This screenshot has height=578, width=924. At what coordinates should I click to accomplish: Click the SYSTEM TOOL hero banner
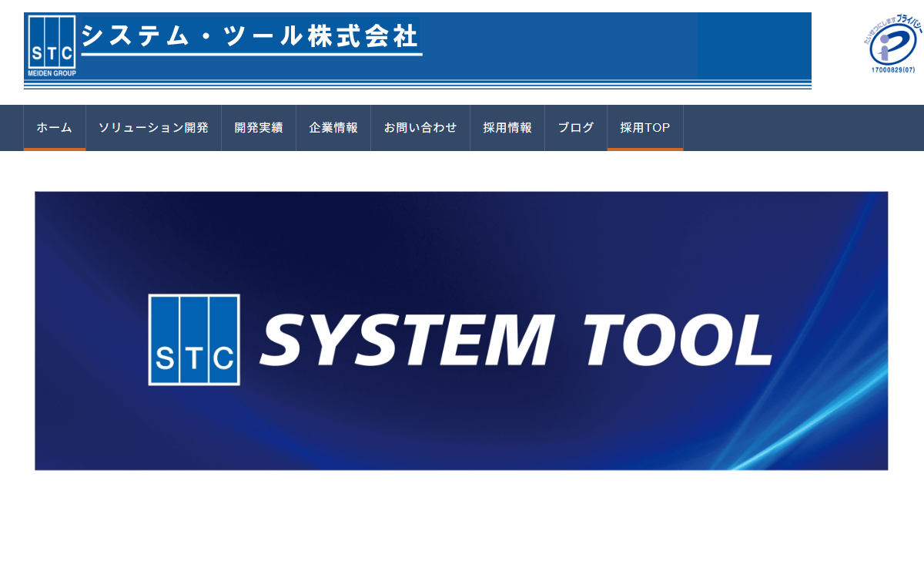click(x=461, y=331)
